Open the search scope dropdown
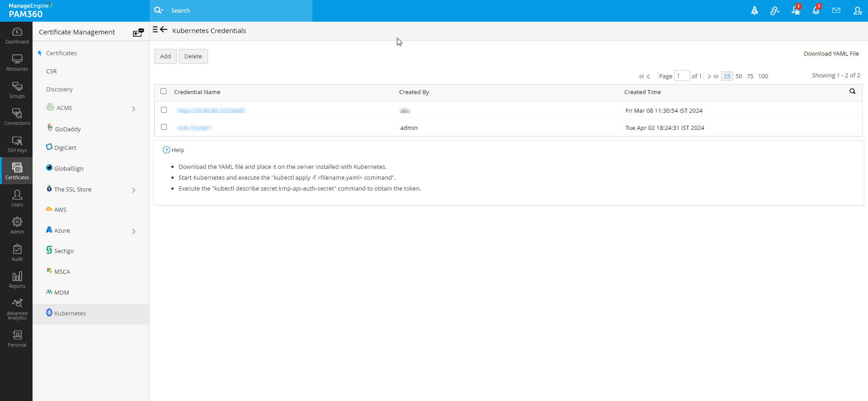The width and height of the screenshot is (868, 401). pos(159,10)
